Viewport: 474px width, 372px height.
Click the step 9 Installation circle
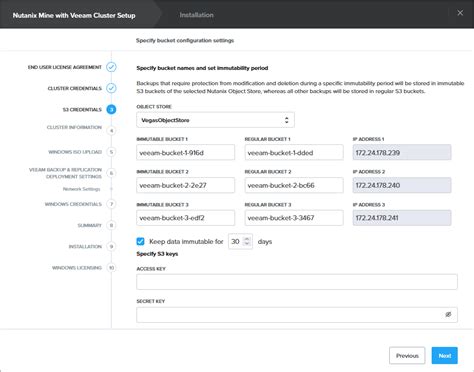coord(112,247)
